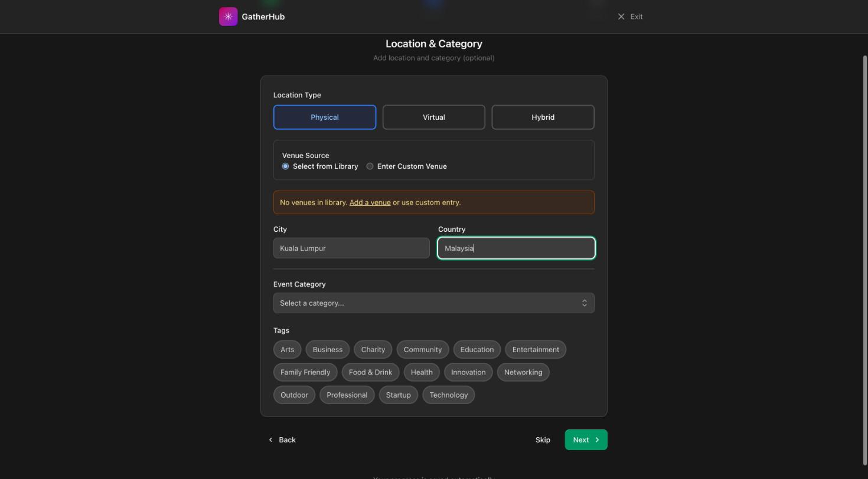Toggle the Business tag
Screen dimensions: 868x479
coord(328,350)
